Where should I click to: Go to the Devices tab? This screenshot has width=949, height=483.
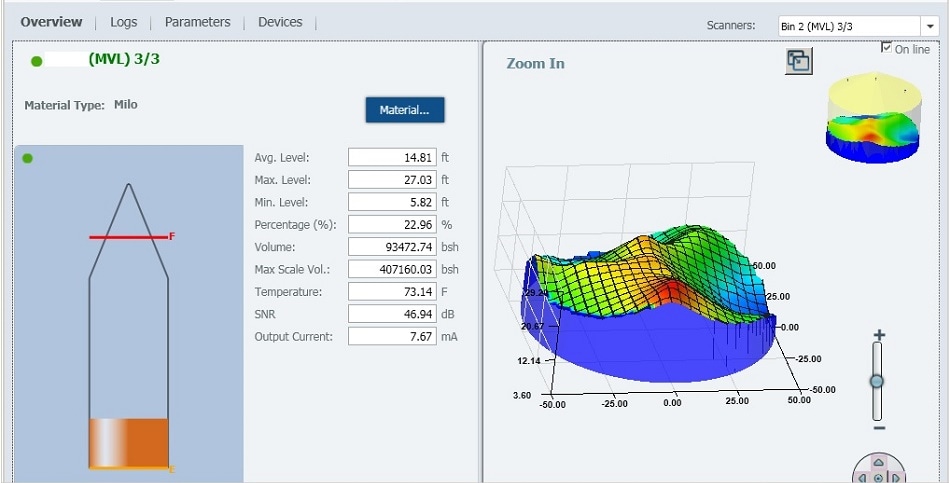(x=280, y=22)
